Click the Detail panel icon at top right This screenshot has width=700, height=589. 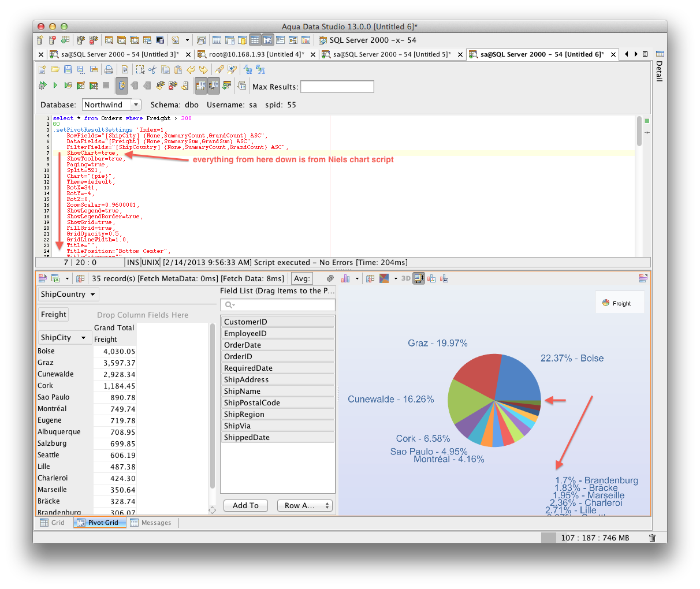click(660, 54)
